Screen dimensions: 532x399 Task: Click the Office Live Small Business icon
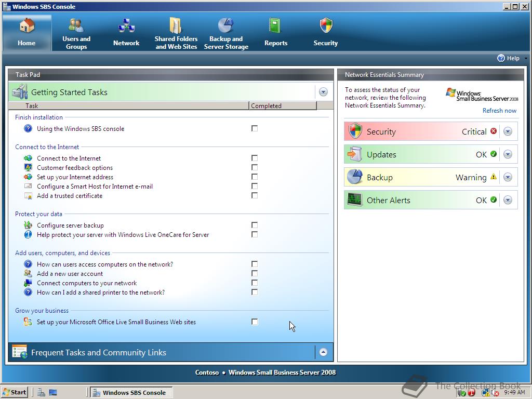click(28, 322)
